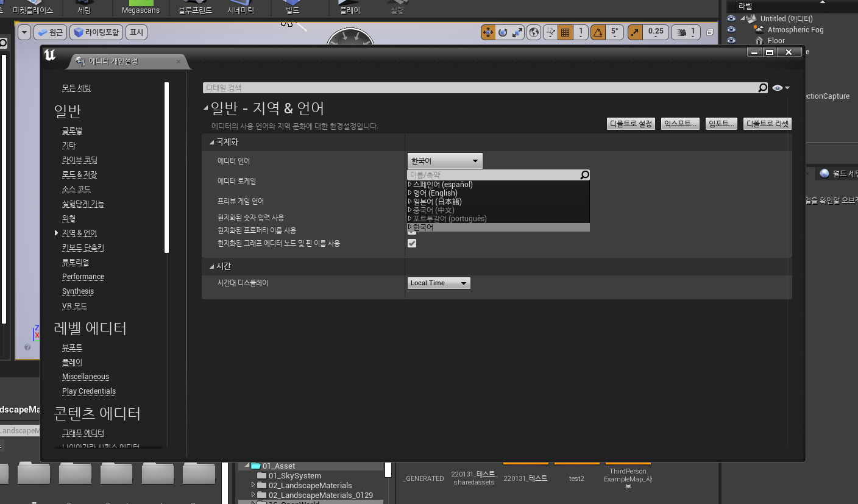Collapse the 국제화 section

(x=212, y=142)
